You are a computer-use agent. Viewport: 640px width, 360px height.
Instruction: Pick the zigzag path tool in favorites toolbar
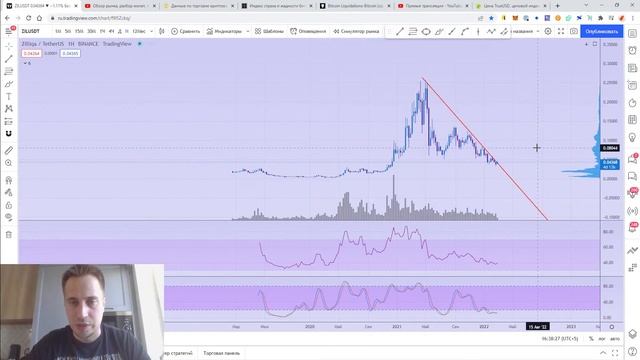491,31
